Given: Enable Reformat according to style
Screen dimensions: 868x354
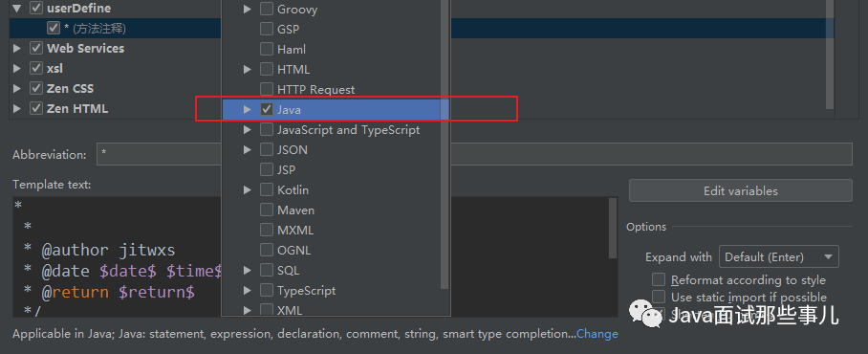Looking at the screenshot, I should coord(659,279).
